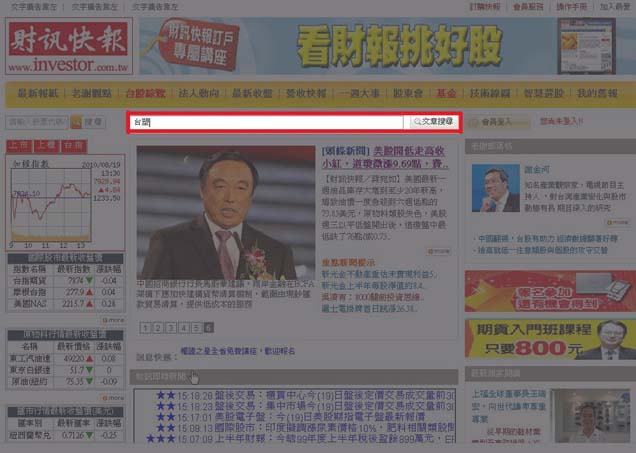Open the 吳清育 1000 key news link

372,297
